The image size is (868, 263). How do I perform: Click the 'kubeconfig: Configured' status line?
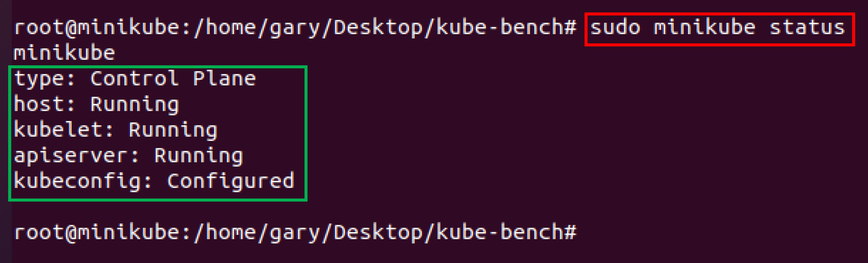(x=154, y=182)
